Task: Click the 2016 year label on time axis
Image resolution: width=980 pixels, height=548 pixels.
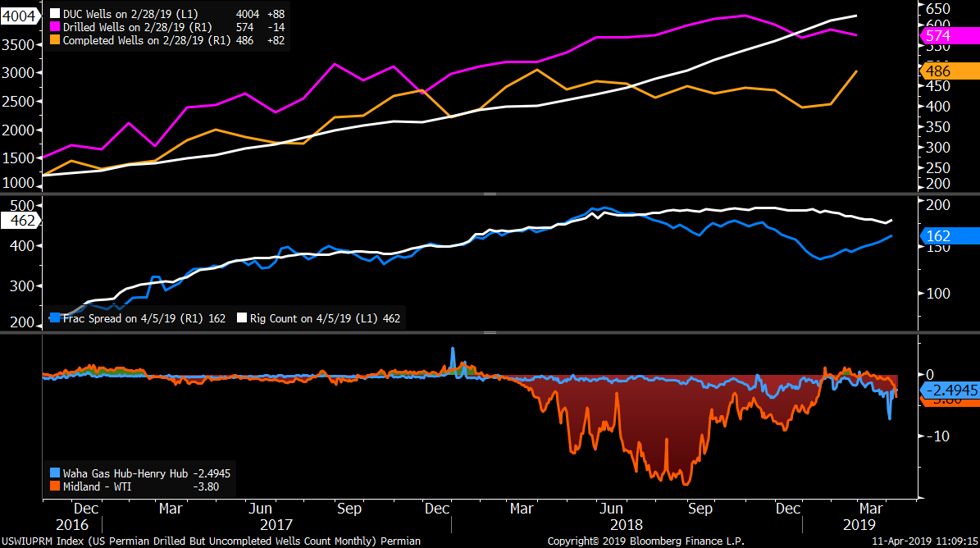Action: click(x=72, y=525)
